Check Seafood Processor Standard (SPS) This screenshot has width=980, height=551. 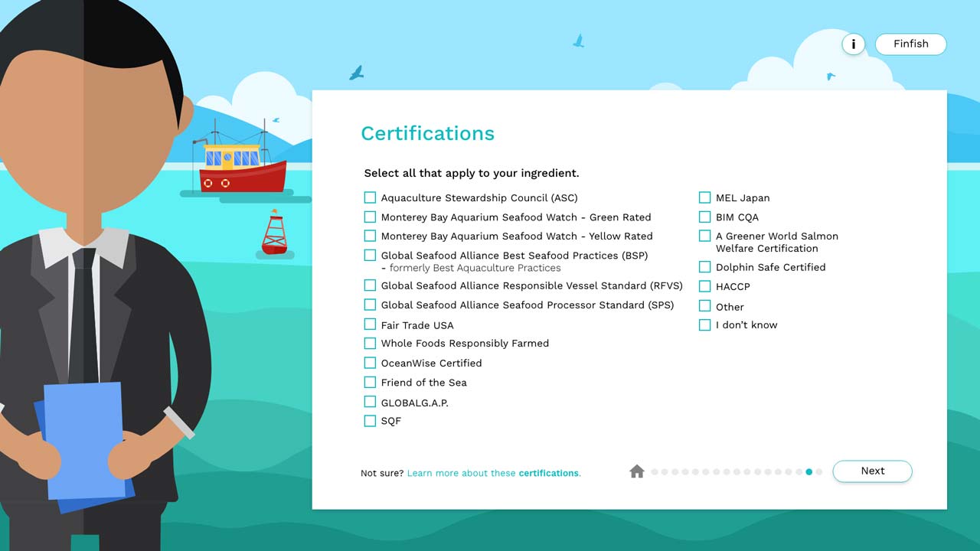coord(370,305)
